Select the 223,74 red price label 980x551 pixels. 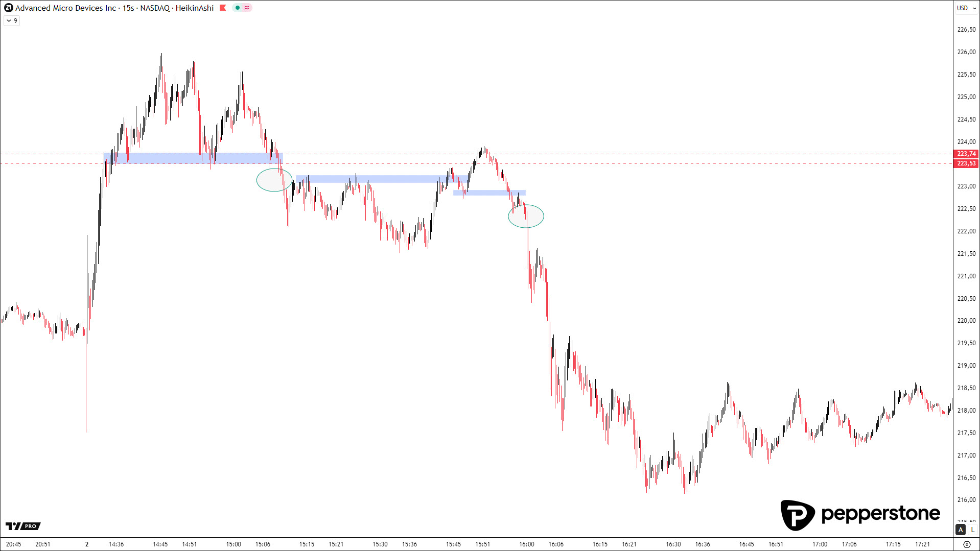[x=966, y=154]
